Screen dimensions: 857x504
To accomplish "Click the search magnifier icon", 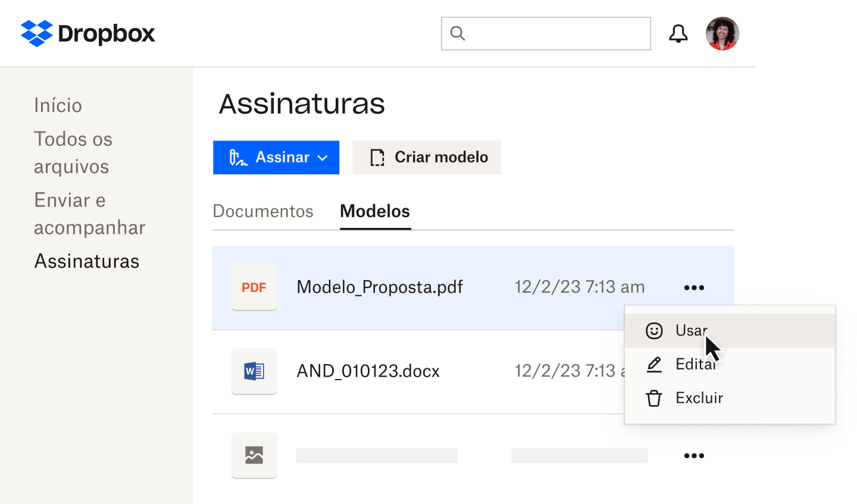I will (x=457, y=33).
